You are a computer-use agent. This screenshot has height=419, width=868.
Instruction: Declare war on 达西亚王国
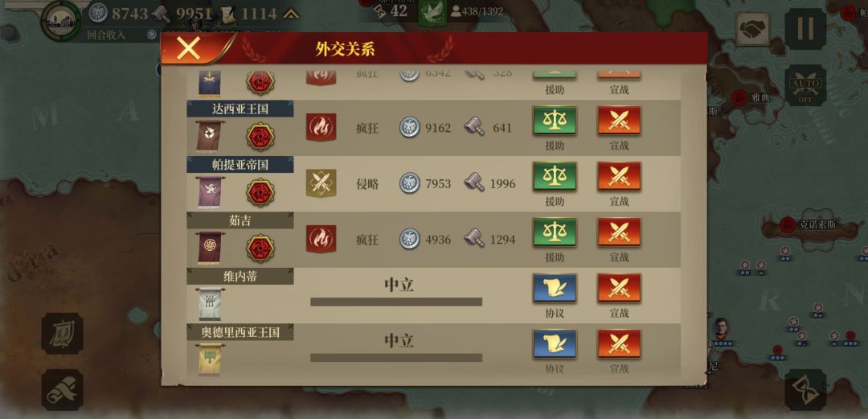point(619,121)
